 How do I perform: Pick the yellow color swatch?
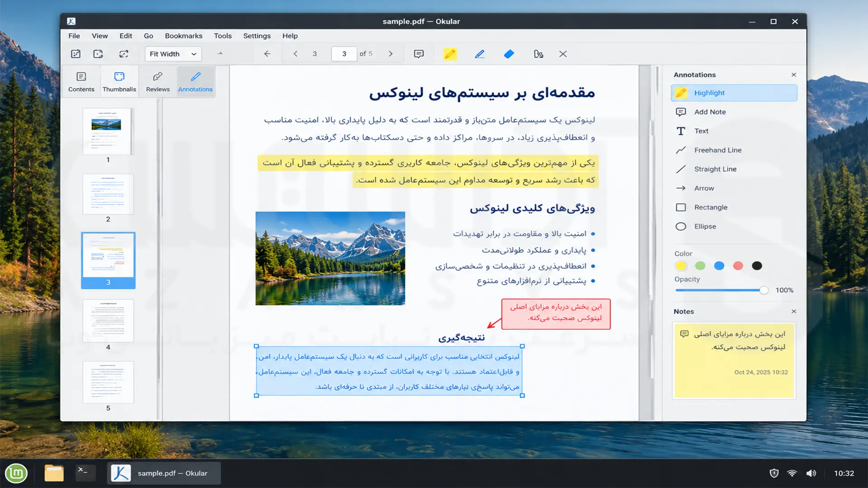click(x=681, y=266)
